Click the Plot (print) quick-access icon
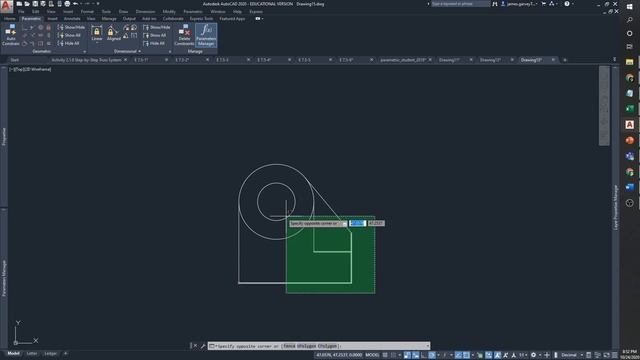This screenshot has width=640, height=360. pos(67,4)
